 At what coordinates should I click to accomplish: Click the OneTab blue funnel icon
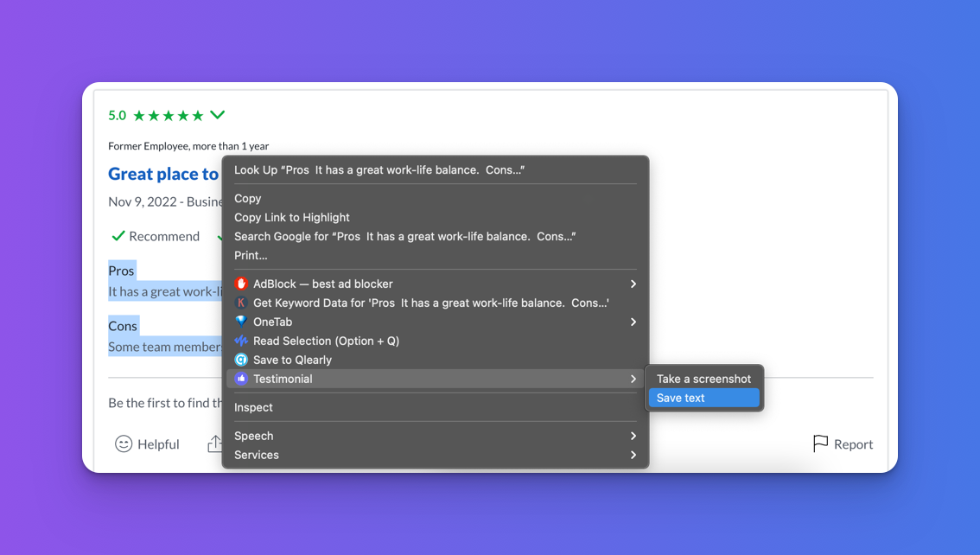241,322
